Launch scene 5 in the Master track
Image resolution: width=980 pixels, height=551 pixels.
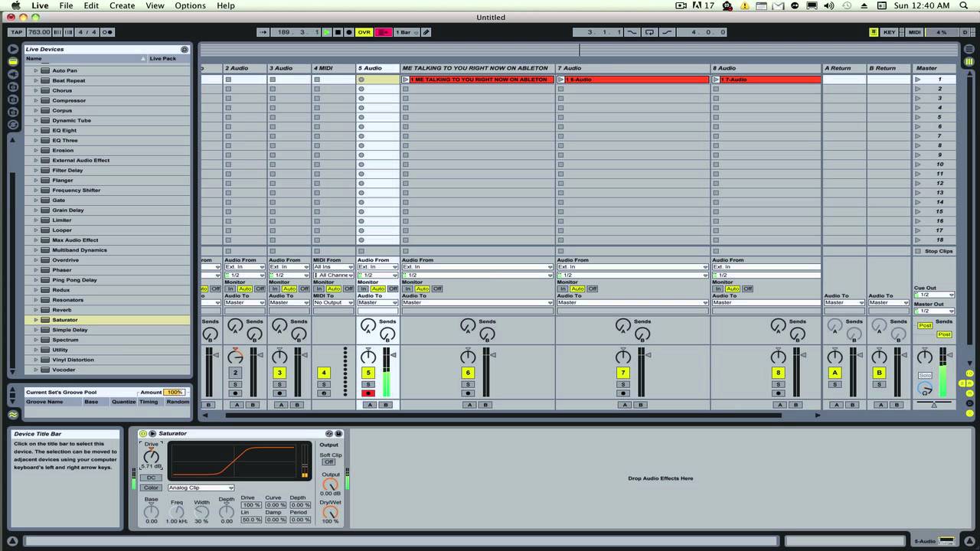click(x=918, y=117)
